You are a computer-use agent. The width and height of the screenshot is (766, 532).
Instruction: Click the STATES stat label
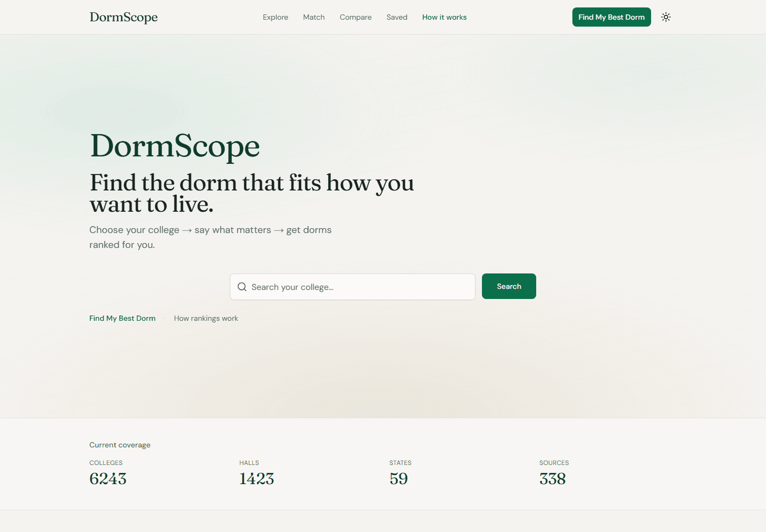[401, 463]
